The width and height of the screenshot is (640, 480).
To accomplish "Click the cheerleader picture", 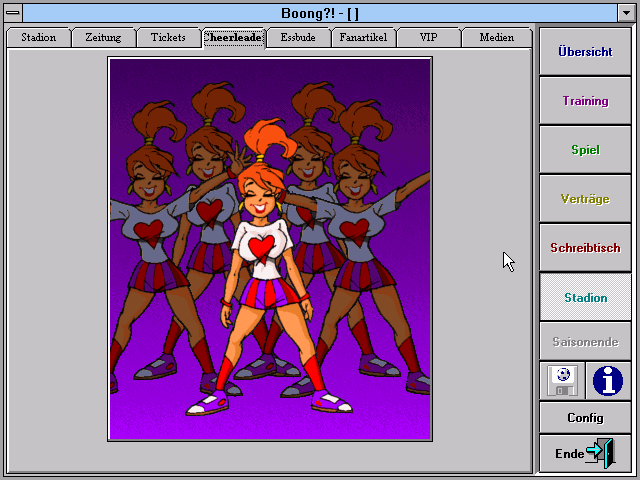I will [x=270, y=249].
